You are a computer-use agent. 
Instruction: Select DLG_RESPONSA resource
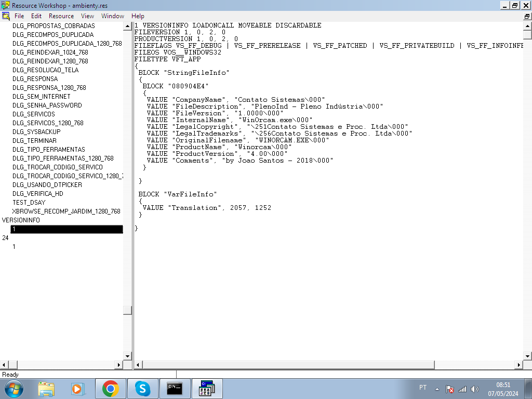(x=35, y=79)
